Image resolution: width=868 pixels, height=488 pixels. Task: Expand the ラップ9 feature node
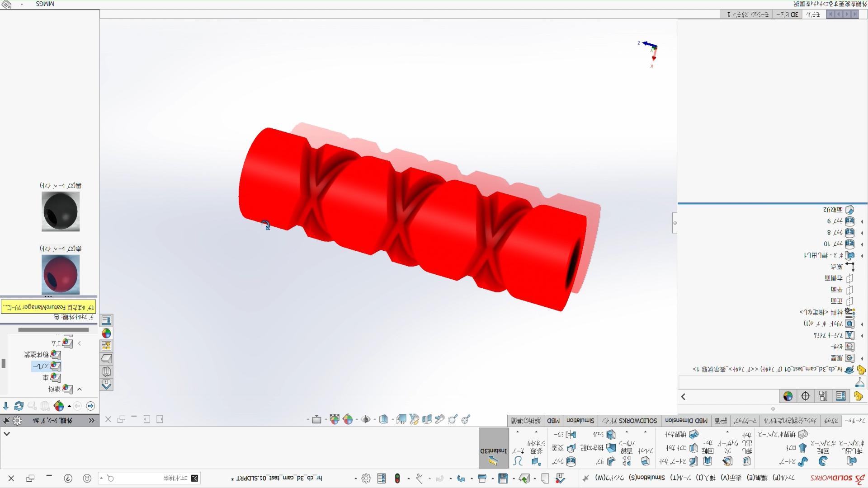(x=862, y=221)
